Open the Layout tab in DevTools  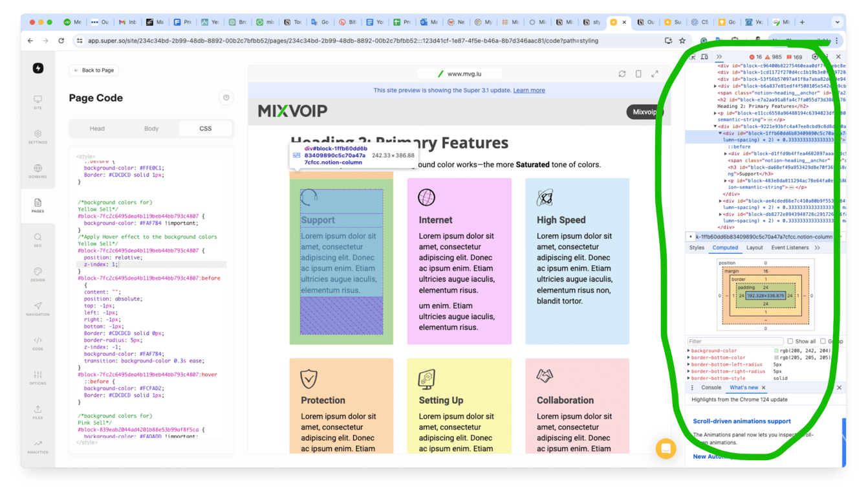(755, 248)
